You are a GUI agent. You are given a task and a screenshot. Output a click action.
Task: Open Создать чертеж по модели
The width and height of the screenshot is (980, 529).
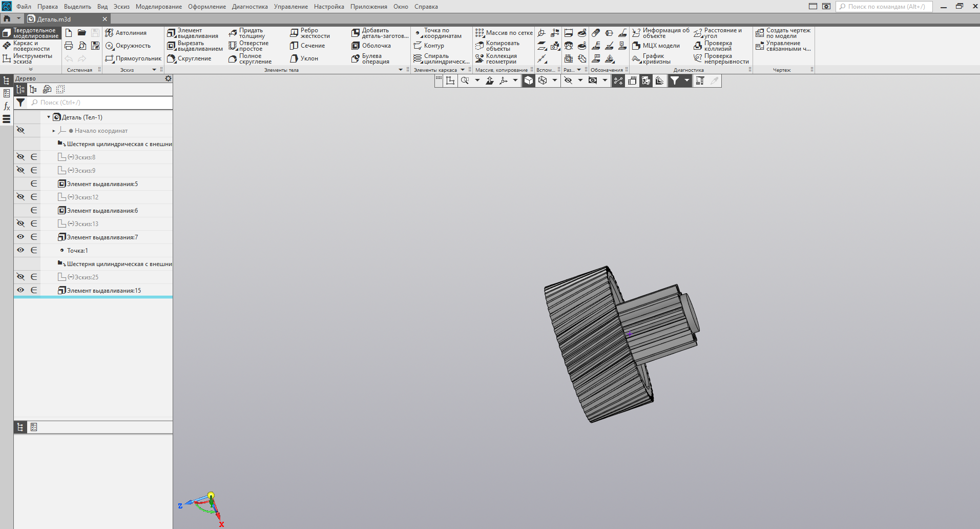(783, 33)
